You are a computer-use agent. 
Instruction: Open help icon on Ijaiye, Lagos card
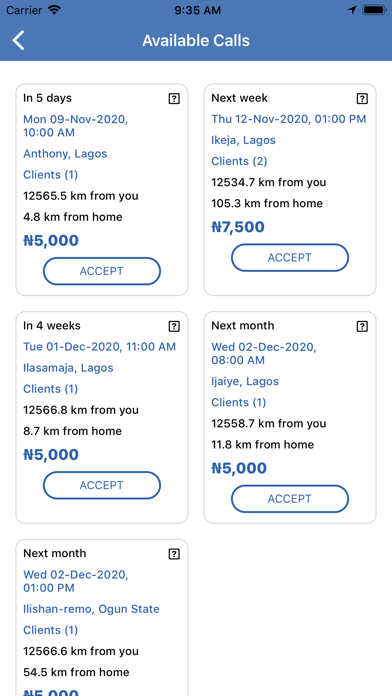[362, 326]
